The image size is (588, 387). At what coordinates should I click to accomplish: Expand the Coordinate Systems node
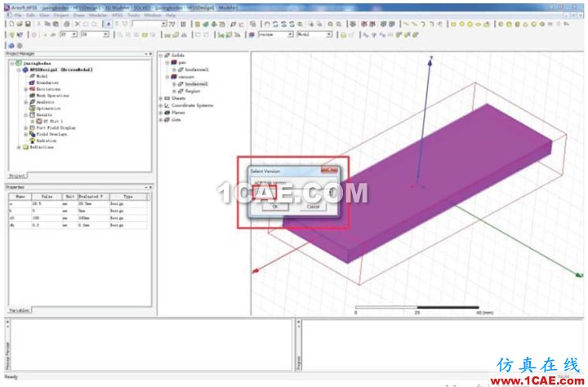[161, 106]
